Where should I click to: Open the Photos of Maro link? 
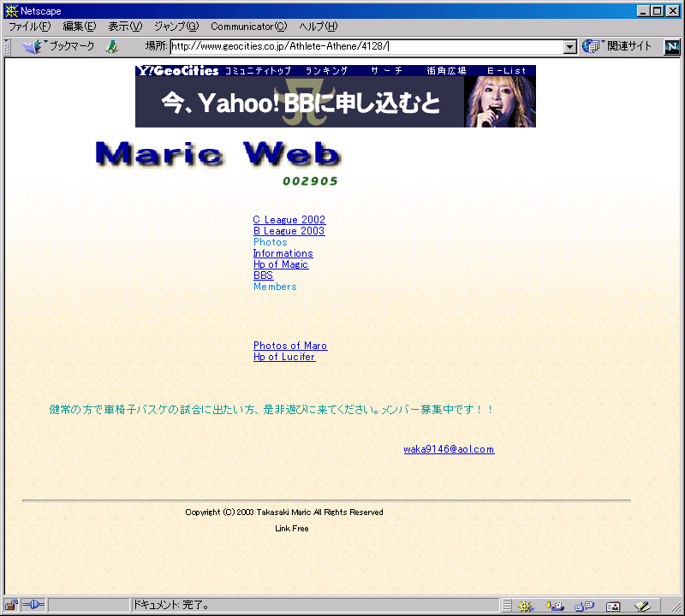(290, 346)
